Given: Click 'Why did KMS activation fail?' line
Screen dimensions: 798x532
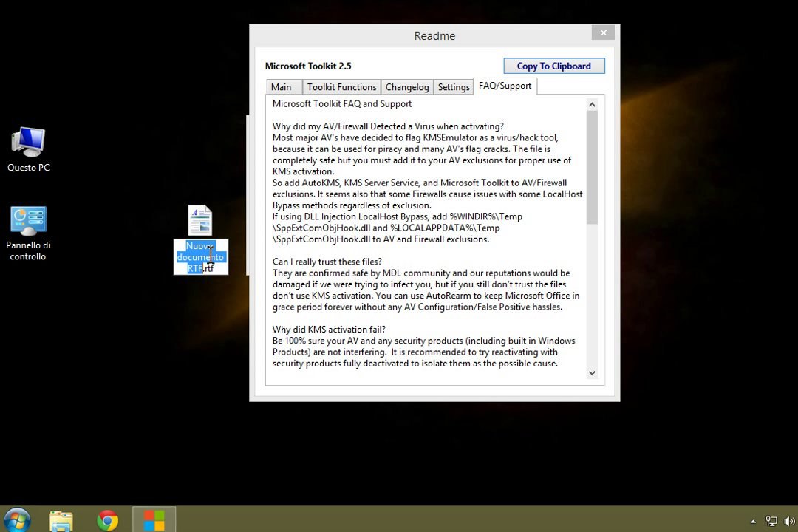Looking at the screenshot, I should click(329, 330).
